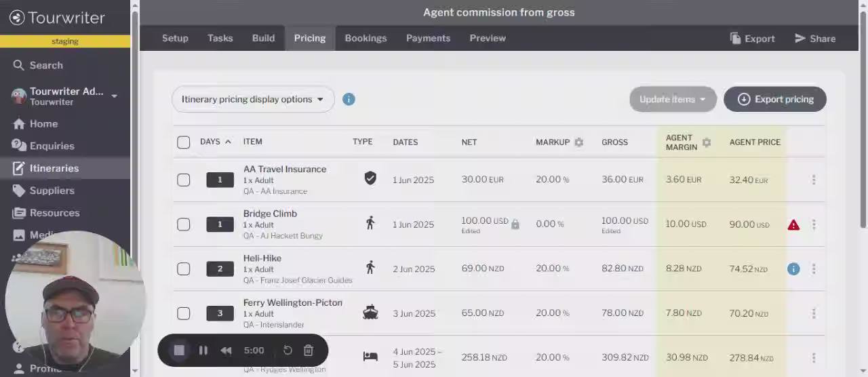The image size is (868, 377).
Task: Click the 82.80 NZD gross value
Action: pyautogui.click(x=623, y=269)
